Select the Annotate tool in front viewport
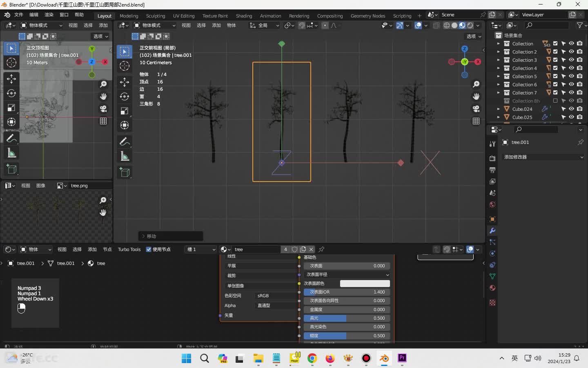 click(x=125, y=142)
